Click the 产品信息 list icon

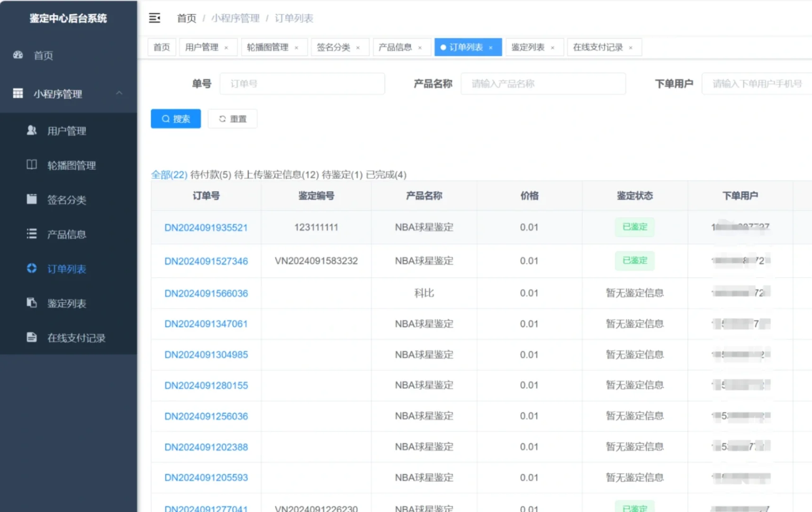pyautogui.click(x=31, y=233)
